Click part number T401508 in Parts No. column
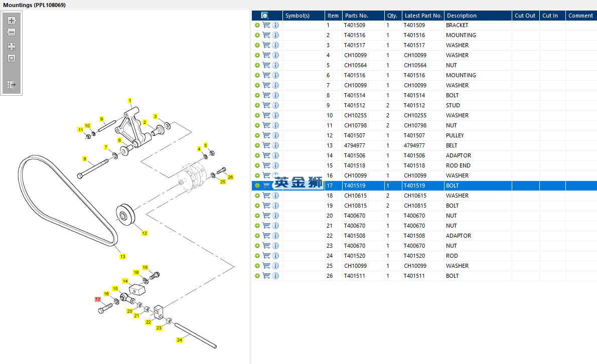 point(355,236)
